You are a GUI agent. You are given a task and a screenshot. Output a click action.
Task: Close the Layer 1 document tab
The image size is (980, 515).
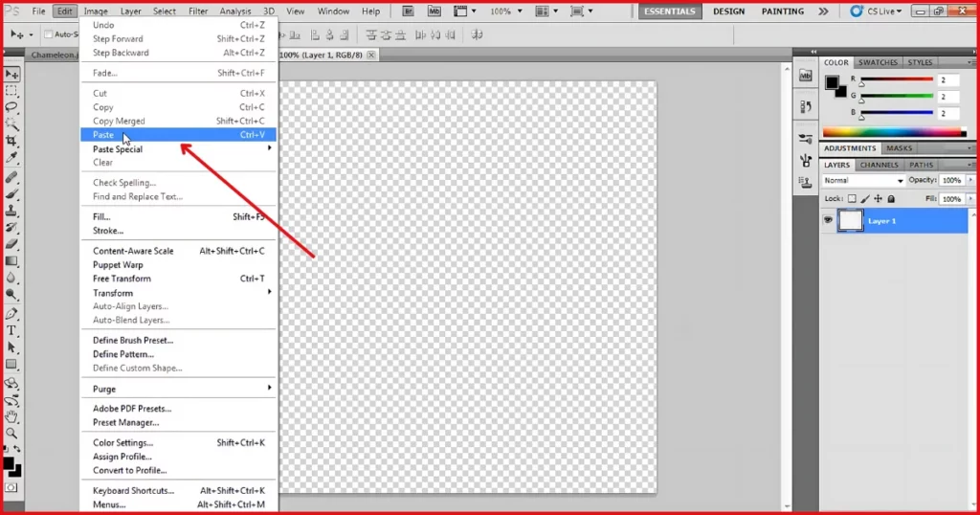tap(371, 55)
